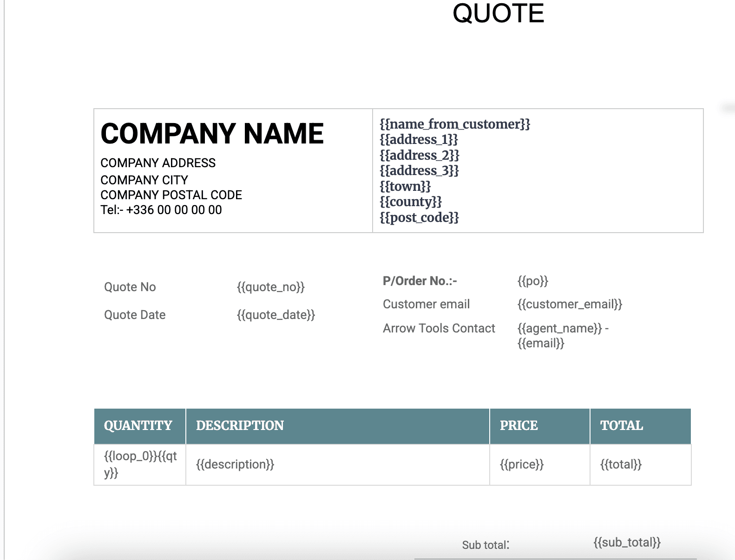
Task: Click the company telephone number line
Action: 161,210
